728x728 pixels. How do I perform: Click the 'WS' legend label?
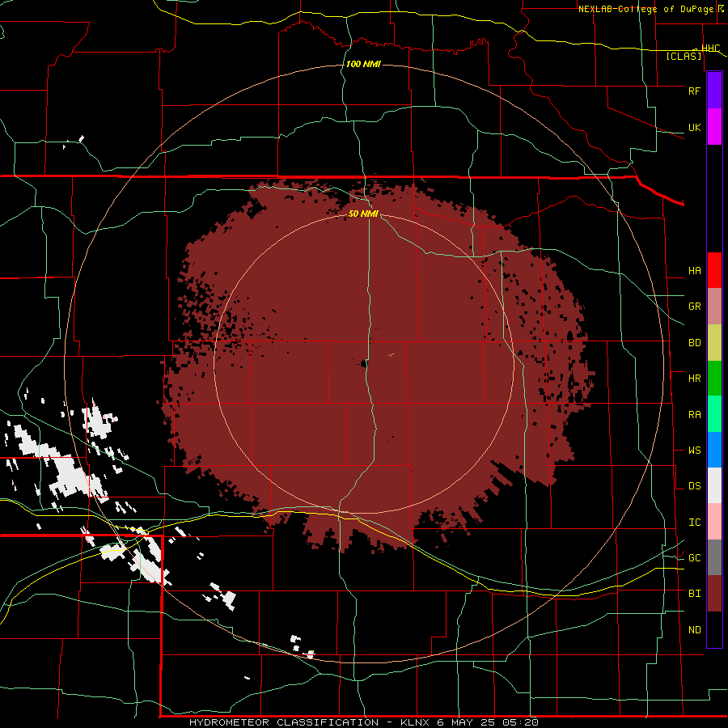click(x=694, y=451)
